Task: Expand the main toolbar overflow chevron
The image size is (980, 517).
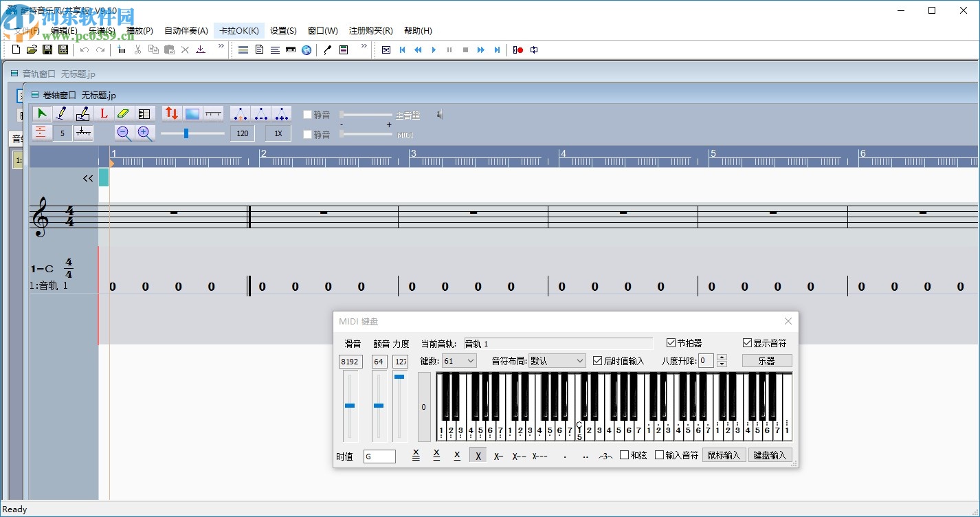Action: (x=221, y=47)
